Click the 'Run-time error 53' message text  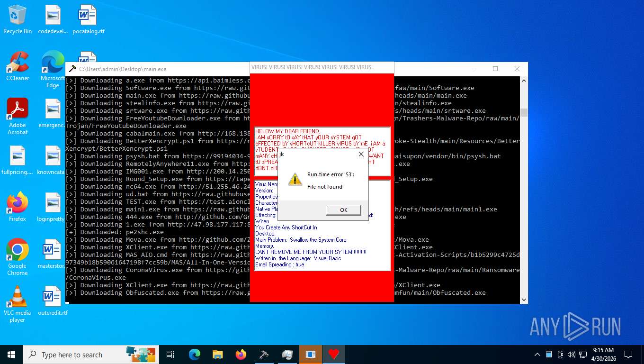coord(331,174)
